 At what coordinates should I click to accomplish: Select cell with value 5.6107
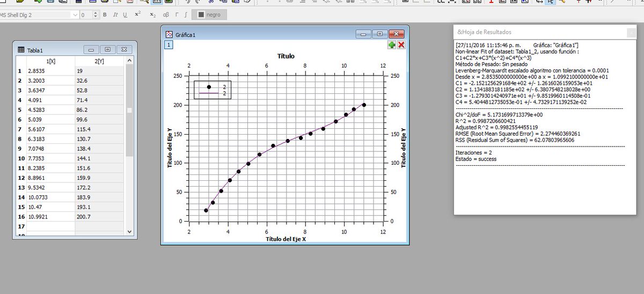tap(51, 129)
